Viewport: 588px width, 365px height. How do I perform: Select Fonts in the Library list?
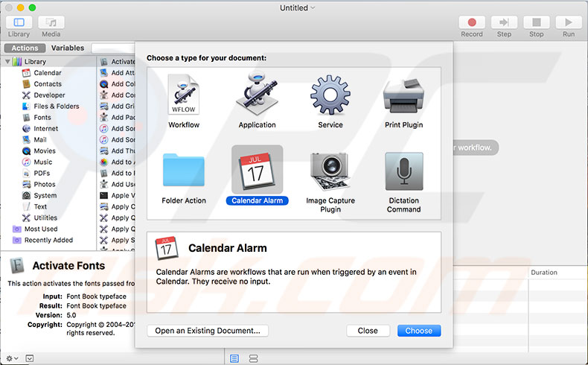[x=42, y=118]
